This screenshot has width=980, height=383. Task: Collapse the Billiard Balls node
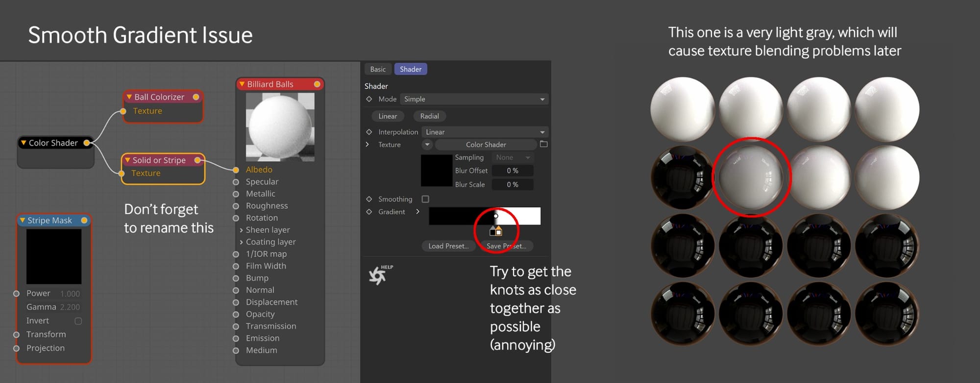coord(242,84)
